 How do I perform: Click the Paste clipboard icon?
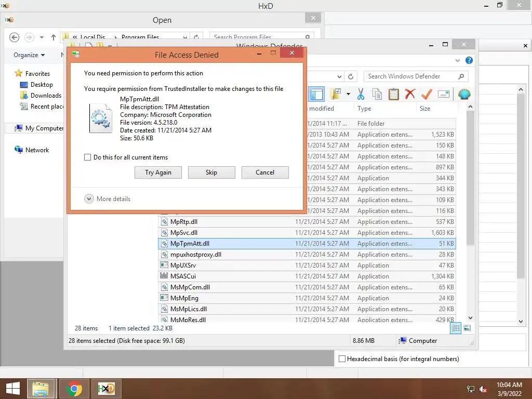[x=393, y=94]
